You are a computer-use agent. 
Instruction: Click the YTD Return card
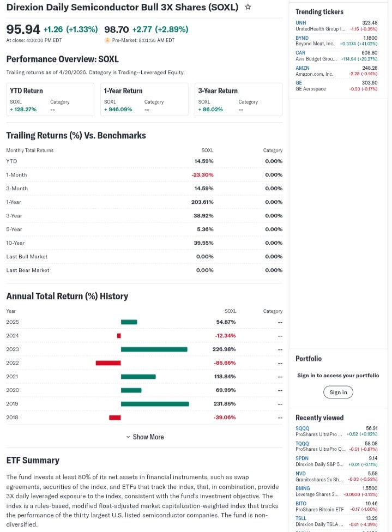point(50,99)
